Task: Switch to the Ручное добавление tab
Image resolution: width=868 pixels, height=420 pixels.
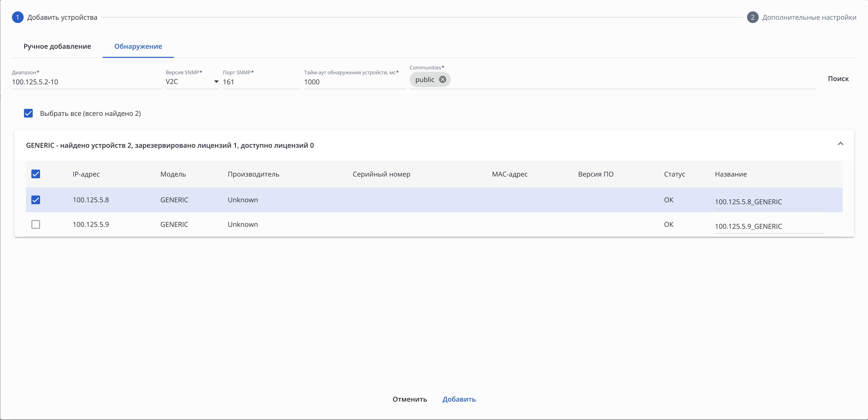Action: [57, 46]
